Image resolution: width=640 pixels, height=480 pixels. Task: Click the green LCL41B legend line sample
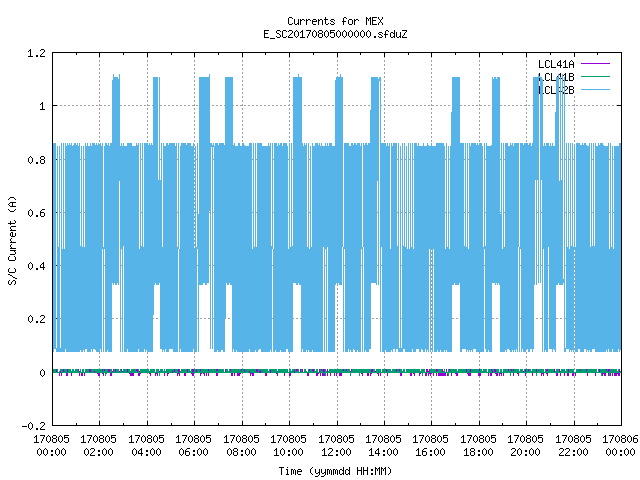tap(595, 76)
